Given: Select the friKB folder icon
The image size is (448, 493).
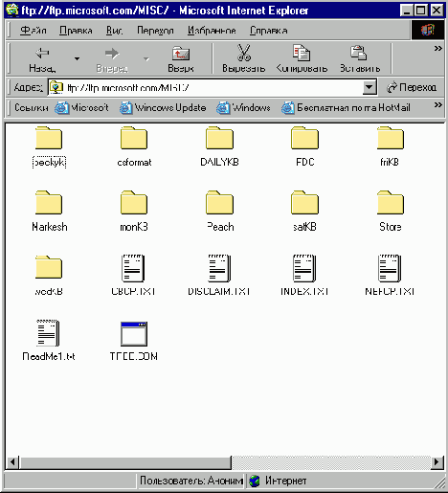Looking at the screenshot, I should point(391,138).
